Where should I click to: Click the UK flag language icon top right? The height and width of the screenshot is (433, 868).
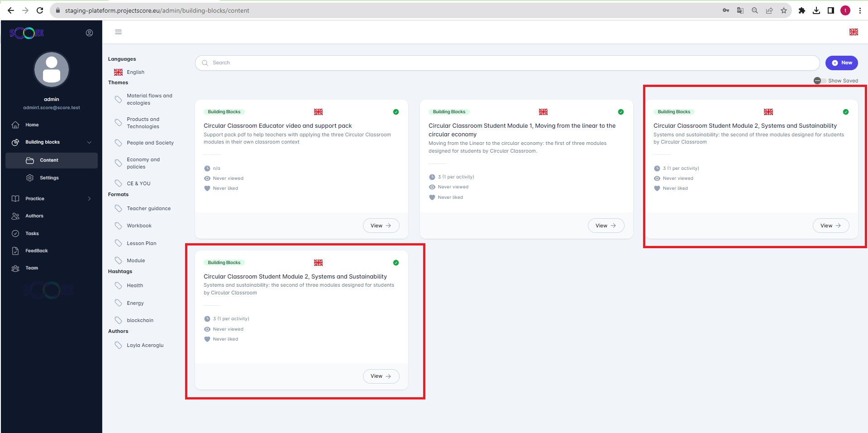click(853, 32)
